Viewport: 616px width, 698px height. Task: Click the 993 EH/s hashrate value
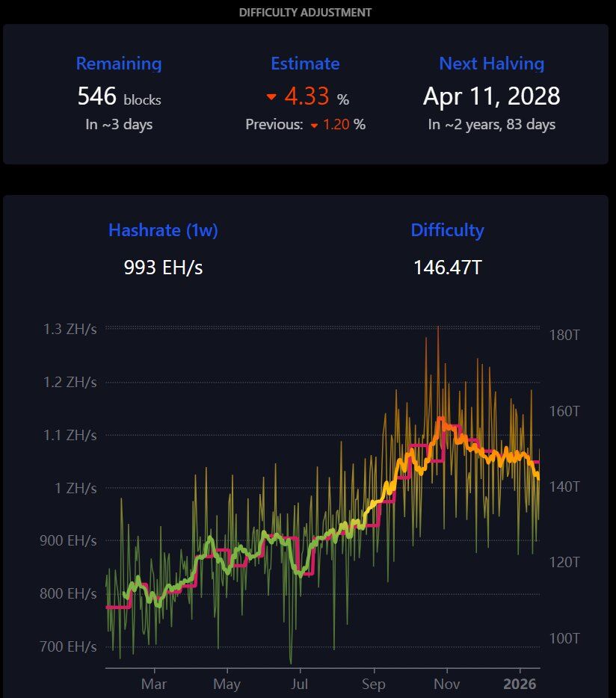(163, 267)
